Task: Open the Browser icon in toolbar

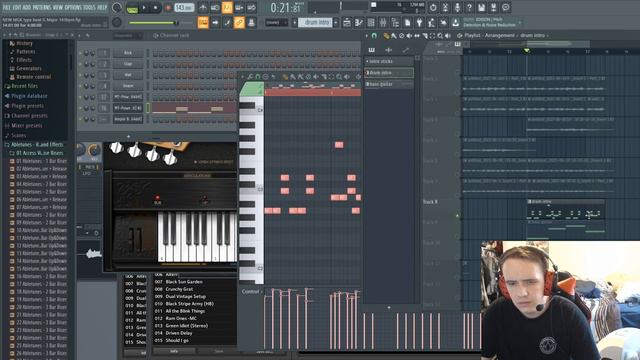Action: click(x=395, y=22)
